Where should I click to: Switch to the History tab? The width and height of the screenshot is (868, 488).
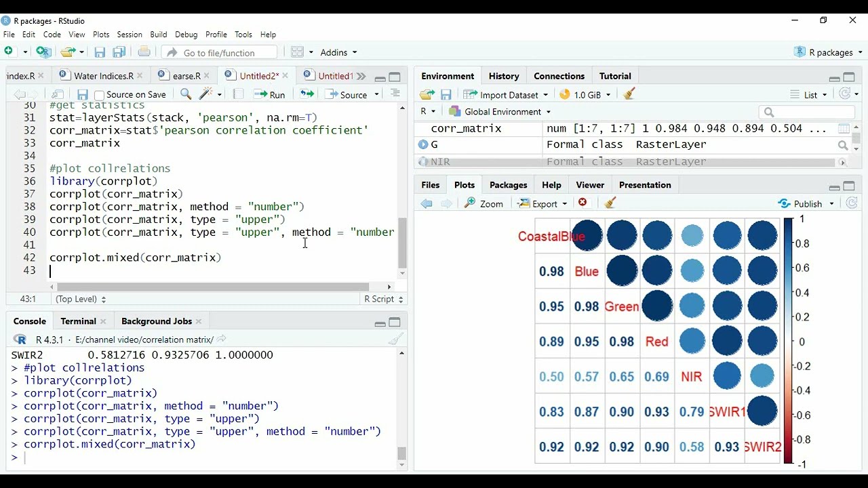coord(504,76)
